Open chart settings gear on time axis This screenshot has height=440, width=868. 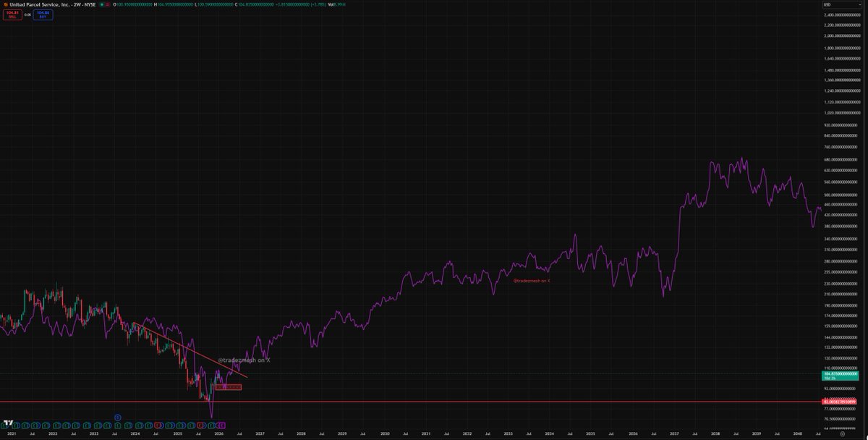coord(842,435)
